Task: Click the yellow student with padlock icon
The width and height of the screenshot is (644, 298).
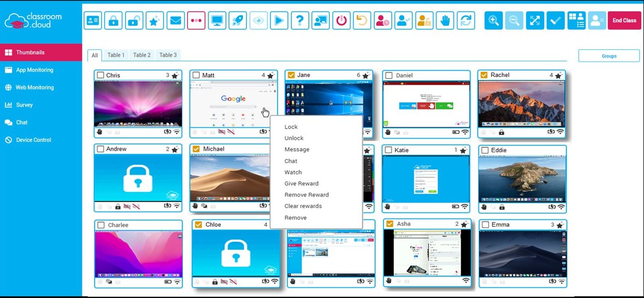Action: pos(424,20)
